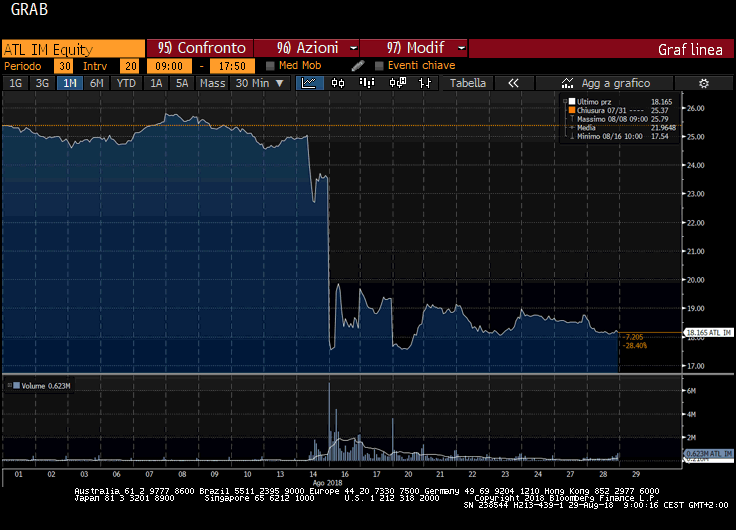Switch to the YTD range tab
The height and width of the screenshot is (530, 736).
click(x=126, y=83)
